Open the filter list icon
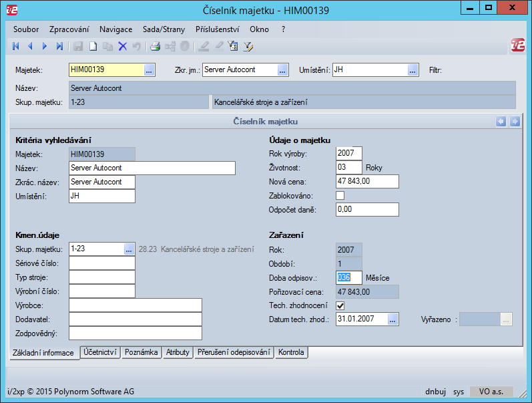The image size is (532, 403). click(233, 46)
